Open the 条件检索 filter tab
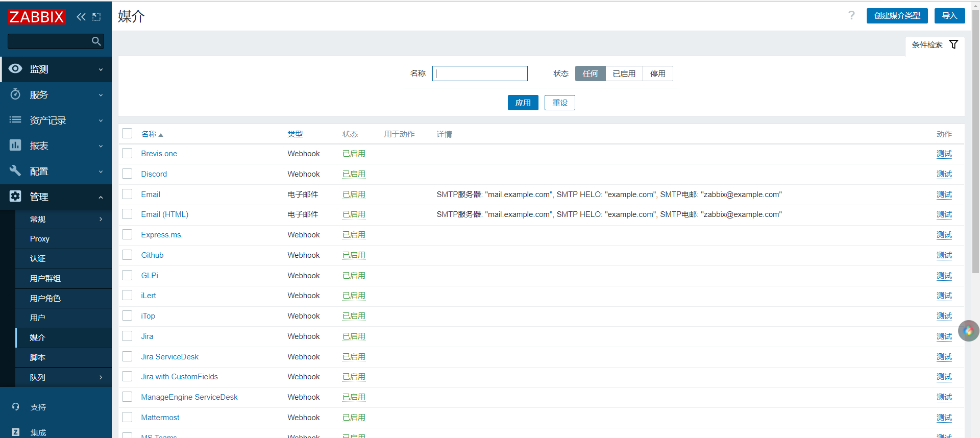This screenshot has width=980, height=438. pyautogui.click(x=935, y=45)
